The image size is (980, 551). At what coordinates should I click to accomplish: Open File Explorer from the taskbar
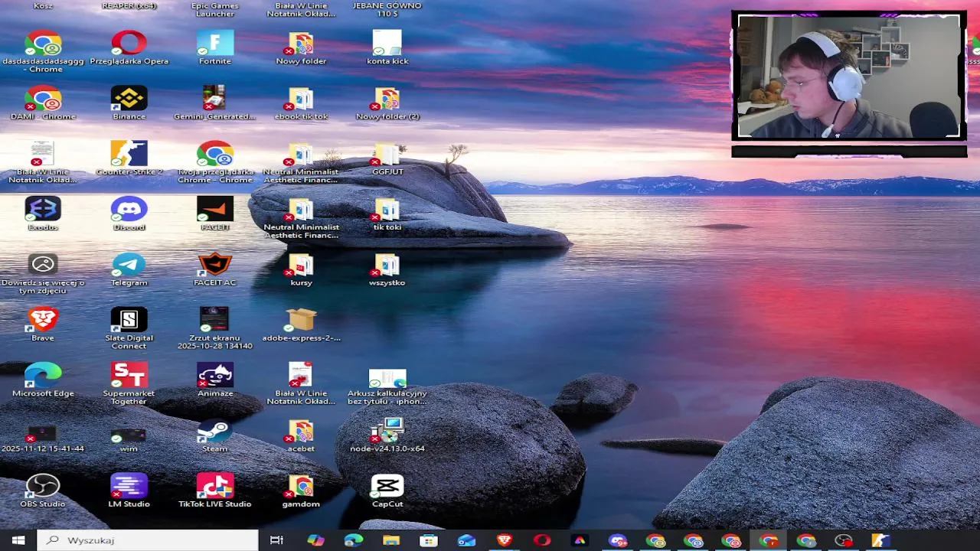[390, 540]
